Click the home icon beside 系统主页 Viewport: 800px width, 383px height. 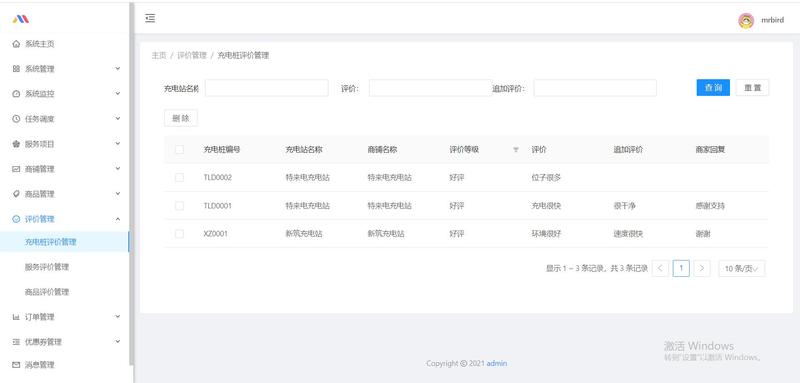pyautogui.click(x=16, y=44)
